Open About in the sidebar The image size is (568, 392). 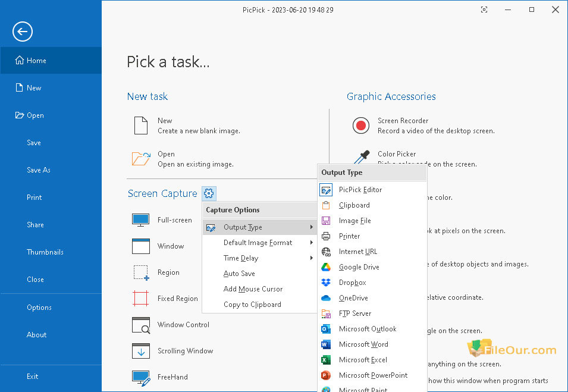pyautogui.click(x=51, y=335)
